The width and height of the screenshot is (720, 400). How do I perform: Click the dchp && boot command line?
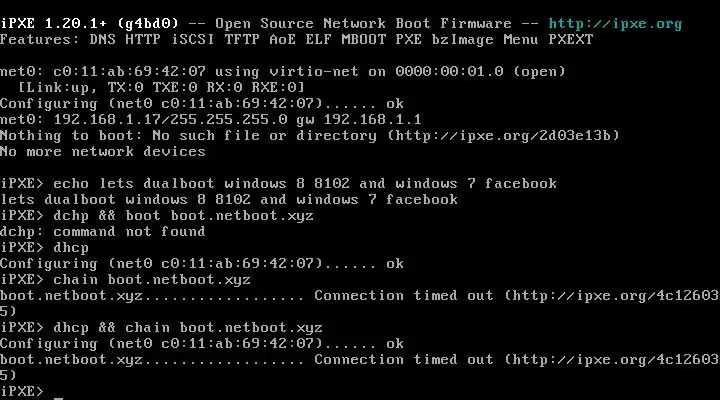[x=162, y=215]
